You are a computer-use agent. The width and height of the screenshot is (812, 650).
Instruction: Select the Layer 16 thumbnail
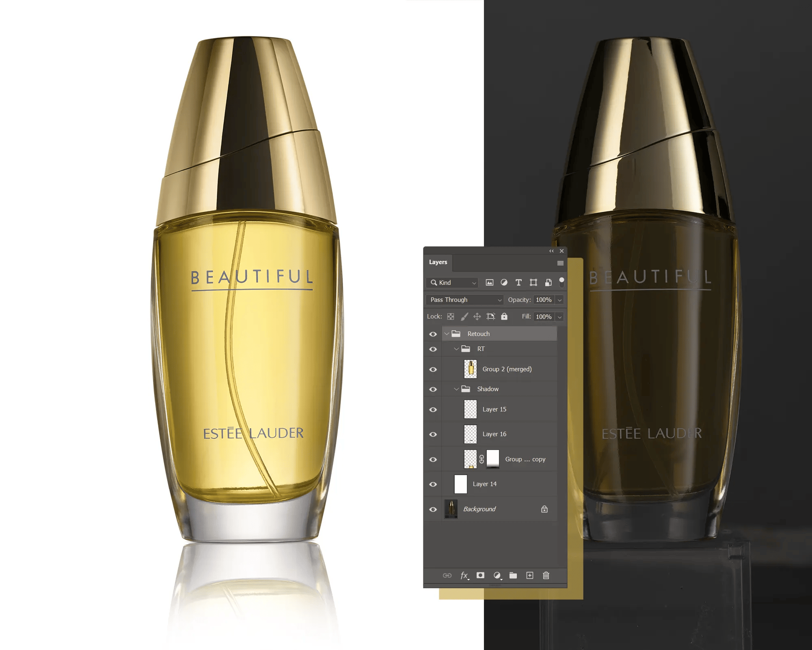pyautogui.click(x=471, y=434)
